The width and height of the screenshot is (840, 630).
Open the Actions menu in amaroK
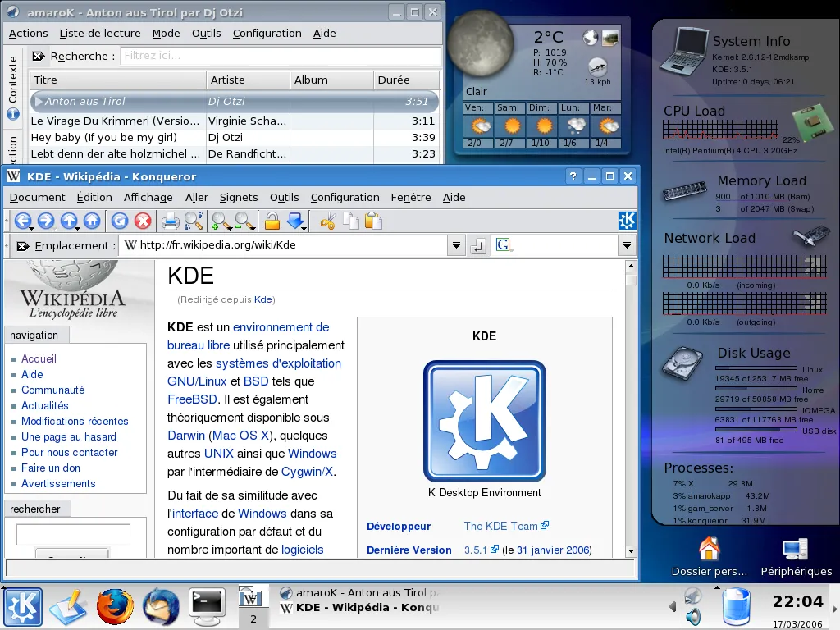pyautogui.click(x=28, y=33)
